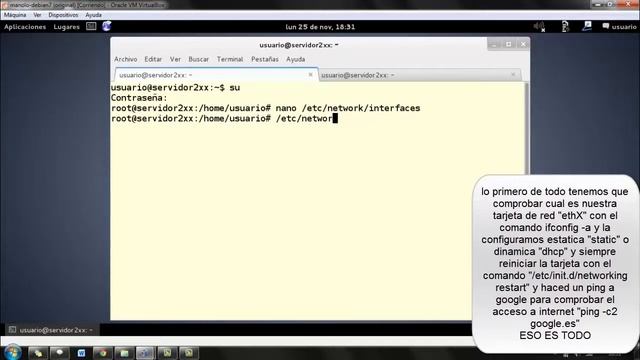Open the Word icon in Windows taskbar

81,353
